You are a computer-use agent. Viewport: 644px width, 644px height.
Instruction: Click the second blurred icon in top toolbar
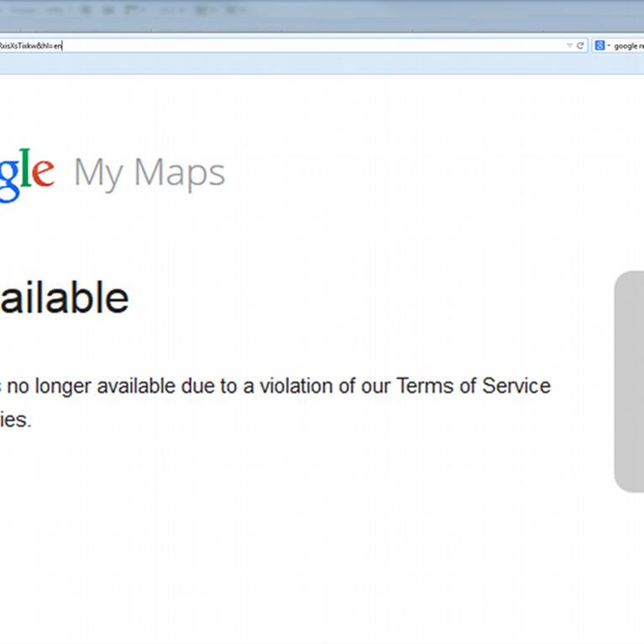pos(108,10)
